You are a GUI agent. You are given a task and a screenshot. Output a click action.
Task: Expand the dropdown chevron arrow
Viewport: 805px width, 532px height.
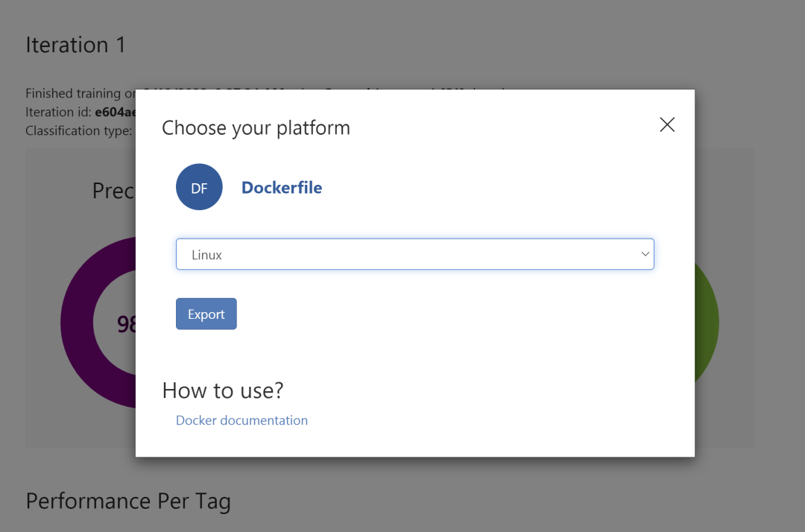click(x=645, y=254)
